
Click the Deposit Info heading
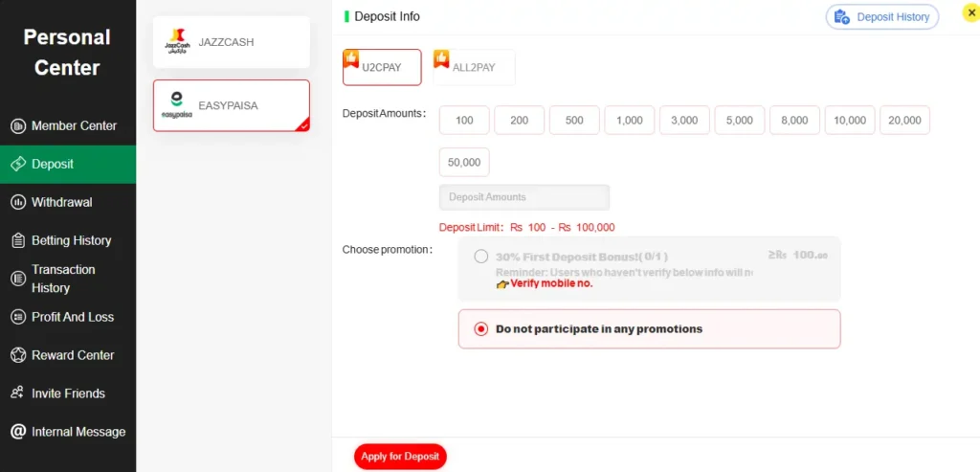[x=387, y=16]
